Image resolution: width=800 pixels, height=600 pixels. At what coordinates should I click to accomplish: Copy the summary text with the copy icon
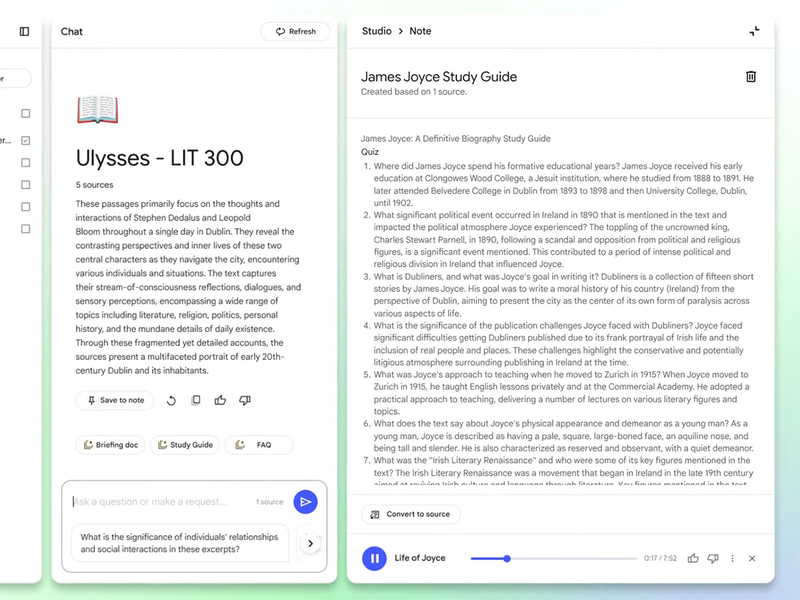click(x=196, y=401)
